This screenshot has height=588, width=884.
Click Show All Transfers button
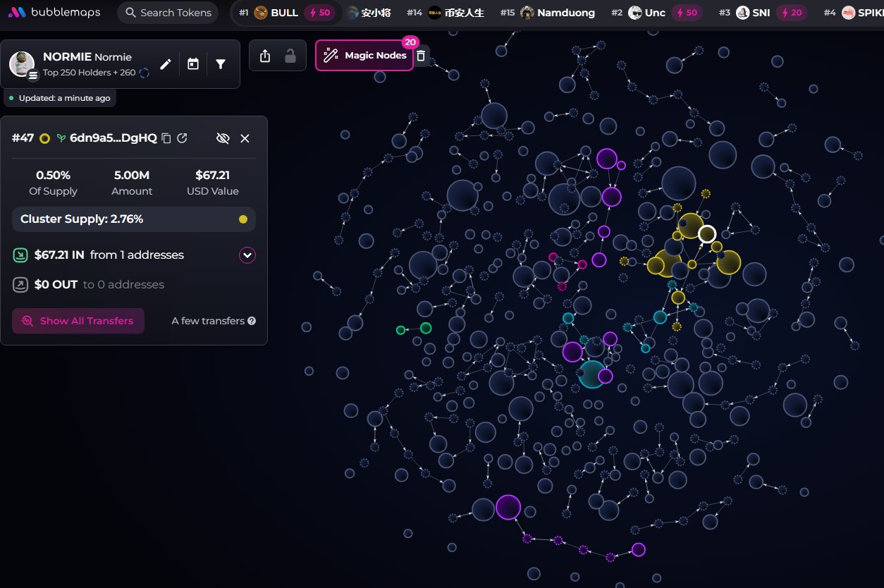click(x=78, y=321)
